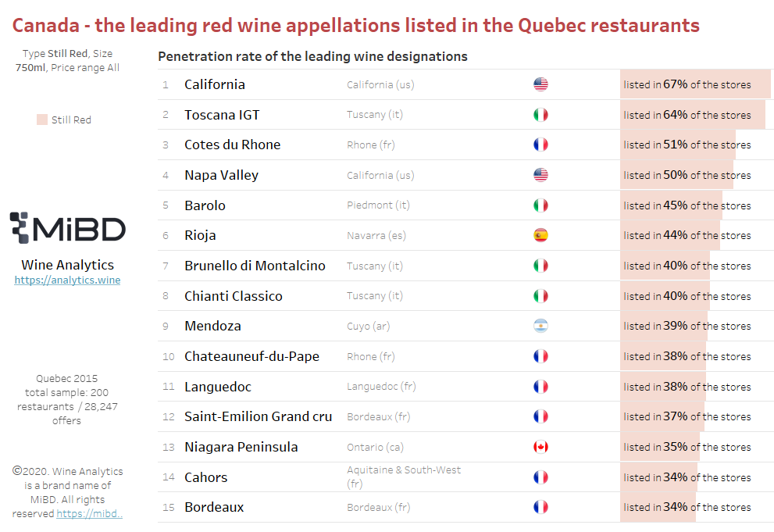Click the Chianti Classico 40% bar

click(665, 296)
